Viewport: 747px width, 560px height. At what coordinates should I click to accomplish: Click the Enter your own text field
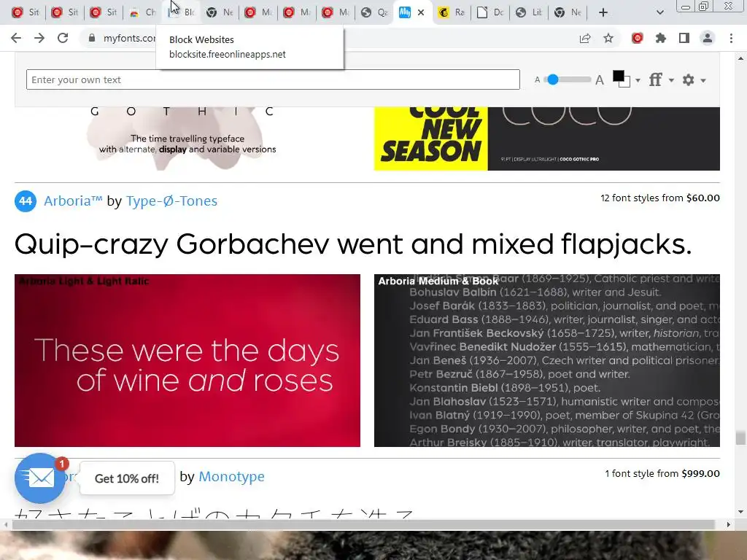click(x=273, y=79)
